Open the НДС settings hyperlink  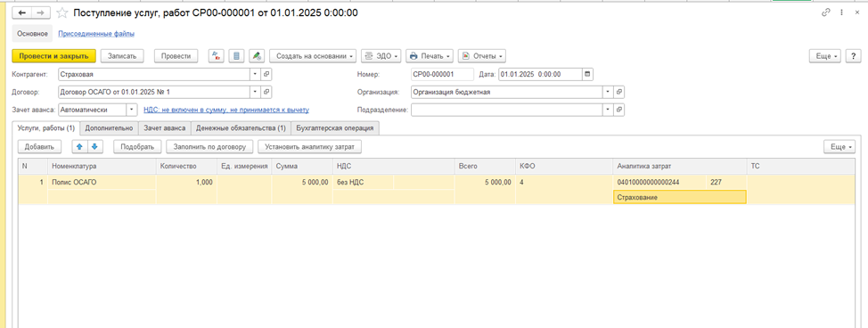[x=226, y=110]
